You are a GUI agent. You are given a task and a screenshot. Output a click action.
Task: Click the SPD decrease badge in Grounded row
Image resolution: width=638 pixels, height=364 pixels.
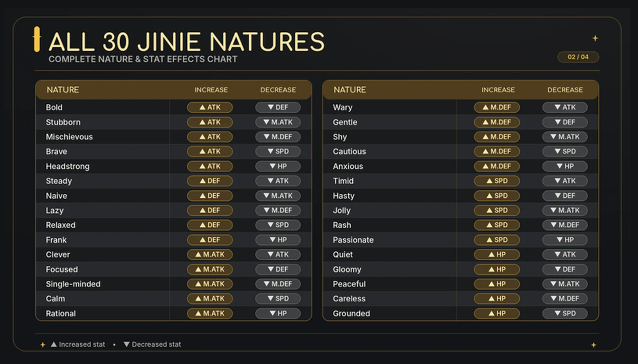click(x=565, y=314)
